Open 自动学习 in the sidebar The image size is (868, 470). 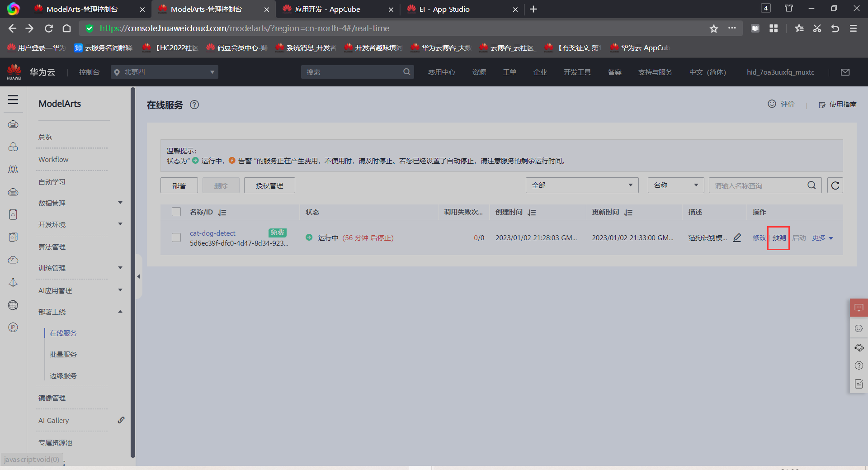52,182
